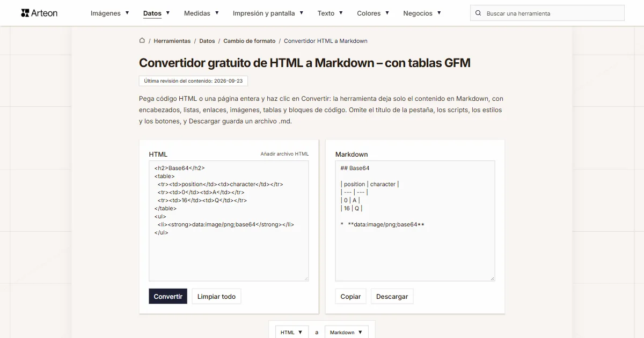Go to Datos breadcrumb link
644x338 pixels.
(x=207, y=41)
